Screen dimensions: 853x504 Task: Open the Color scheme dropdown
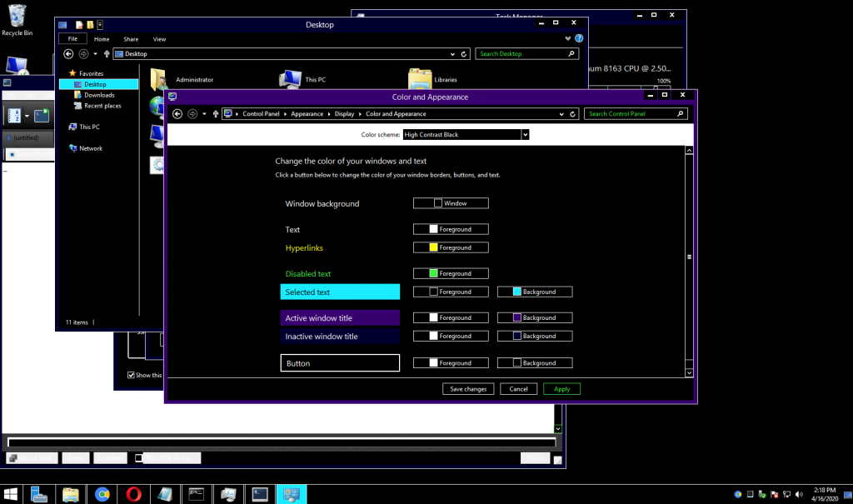526,135
